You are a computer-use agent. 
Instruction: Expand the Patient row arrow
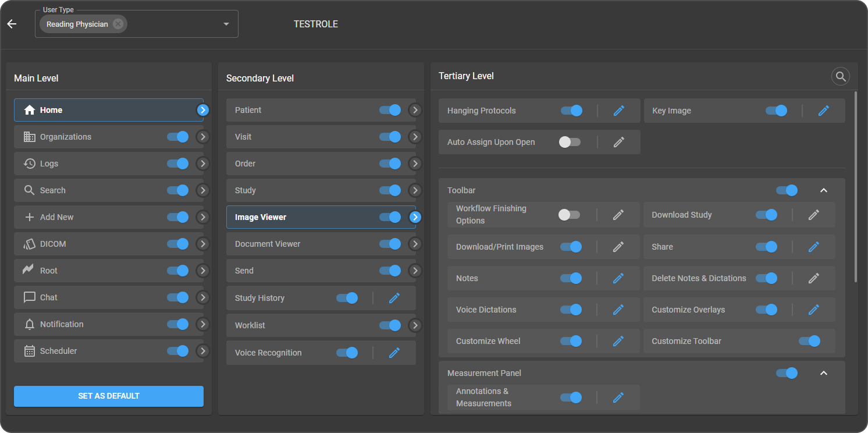pyautogui.click(x=415, y=110)
